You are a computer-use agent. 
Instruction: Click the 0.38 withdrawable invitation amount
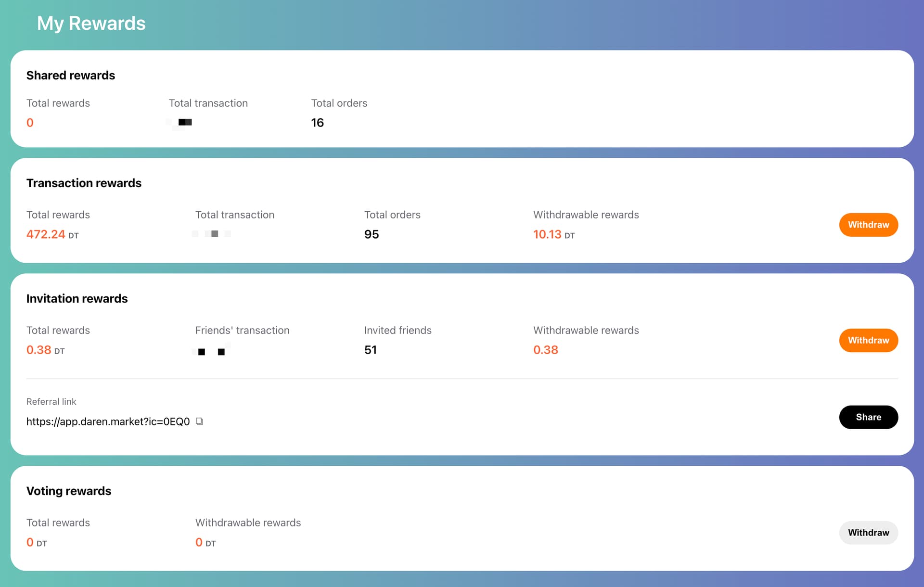click(545, 350)
